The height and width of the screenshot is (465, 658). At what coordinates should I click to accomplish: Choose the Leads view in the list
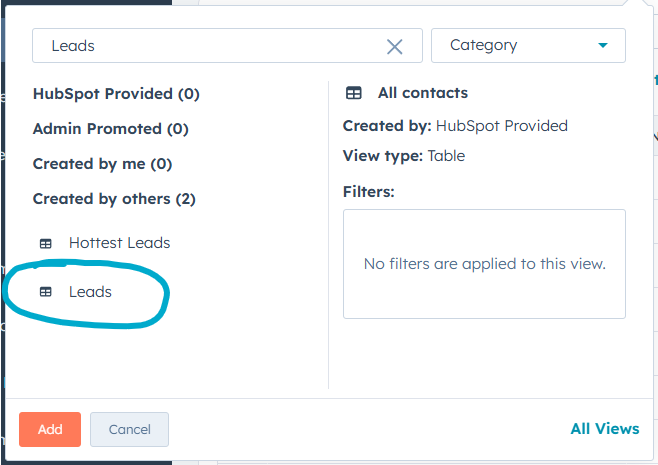click(90, 292)
